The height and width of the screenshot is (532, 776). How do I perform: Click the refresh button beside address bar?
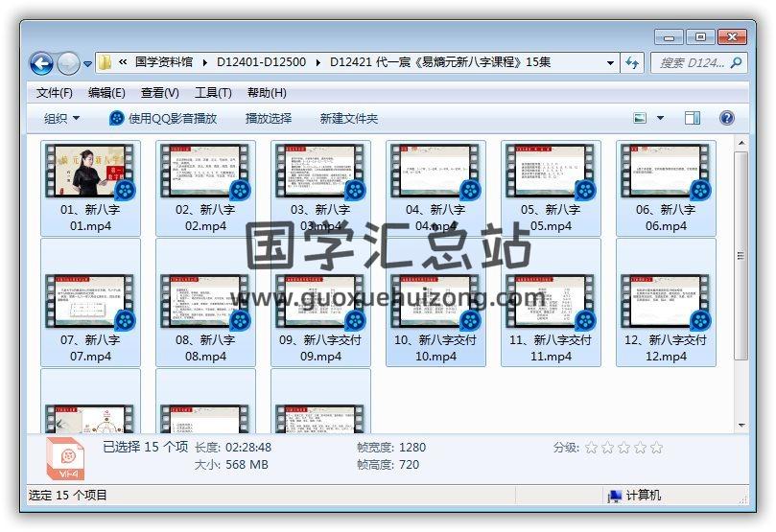632,63
